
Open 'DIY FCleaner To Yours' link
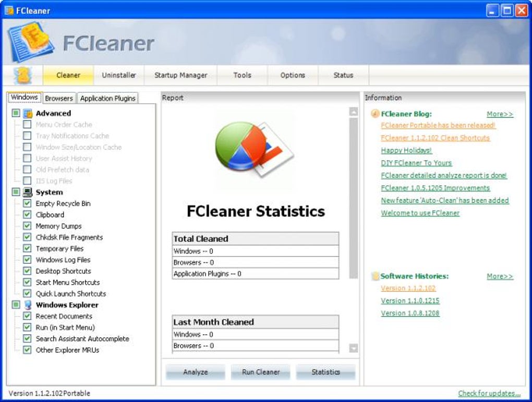point(416,163)
